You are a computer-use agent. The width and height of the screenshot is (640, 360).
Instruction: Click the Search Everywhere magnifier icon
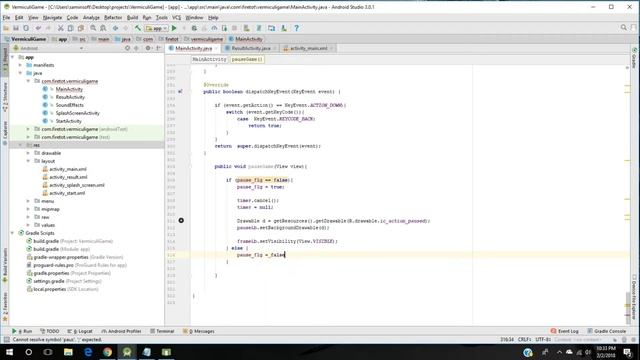(624, 27)
